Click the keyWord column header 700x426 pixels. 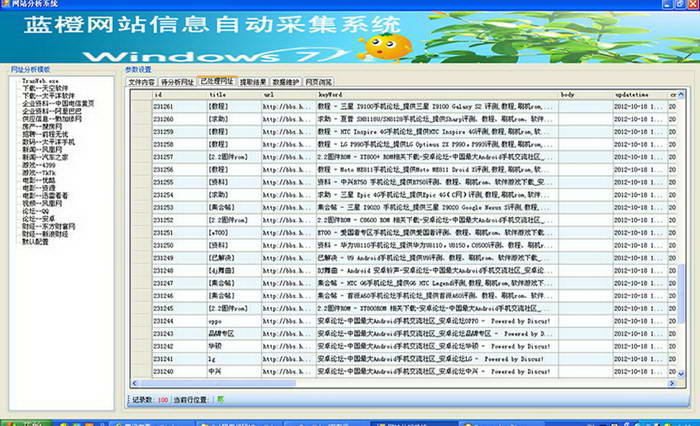pyautogui.click(x=437, y=95)
